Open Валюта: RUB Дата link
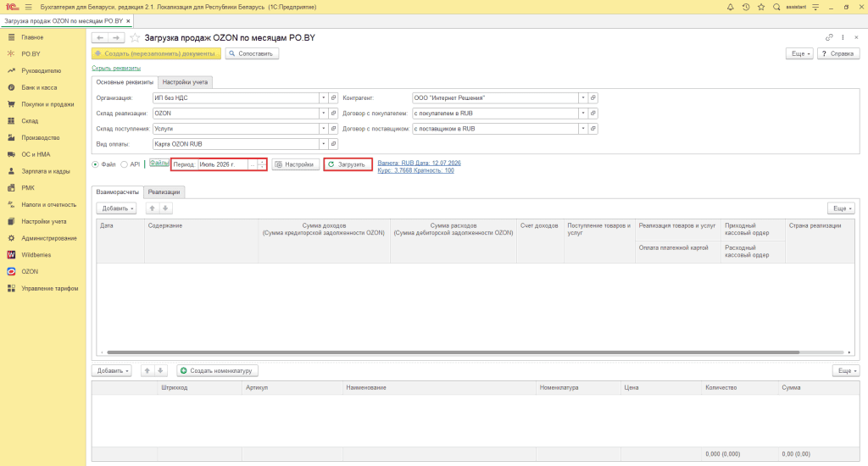 (419, 163)
